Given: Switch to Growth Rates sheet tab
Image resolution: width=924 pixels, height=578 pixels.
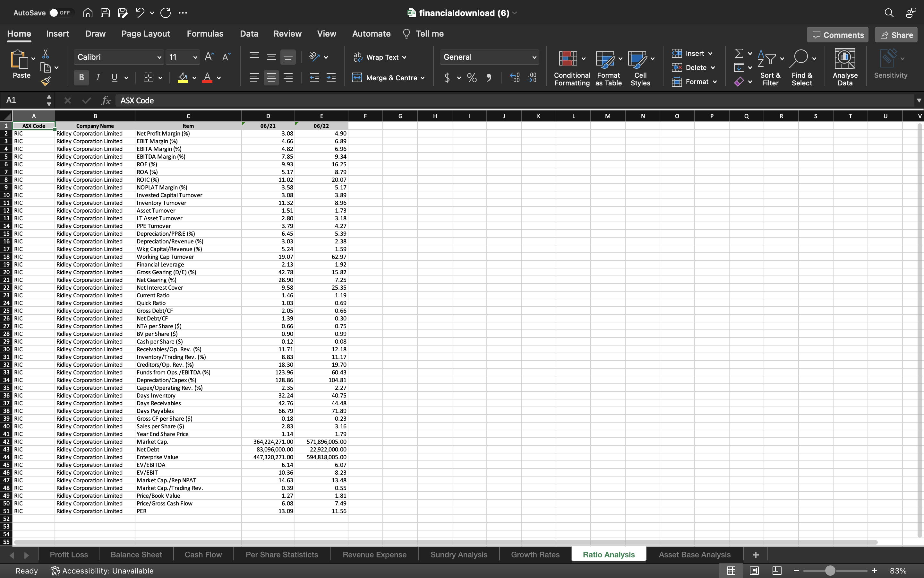Looking at the screenshot, I should pyautogui.click(x=535, y=554).
